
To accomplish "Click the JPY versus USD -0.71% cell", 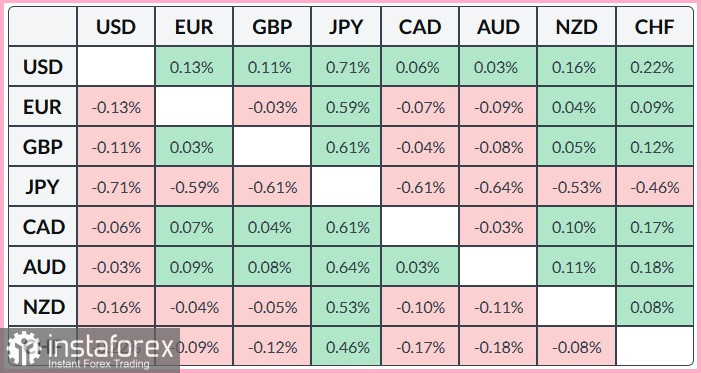I will point(116,187).
